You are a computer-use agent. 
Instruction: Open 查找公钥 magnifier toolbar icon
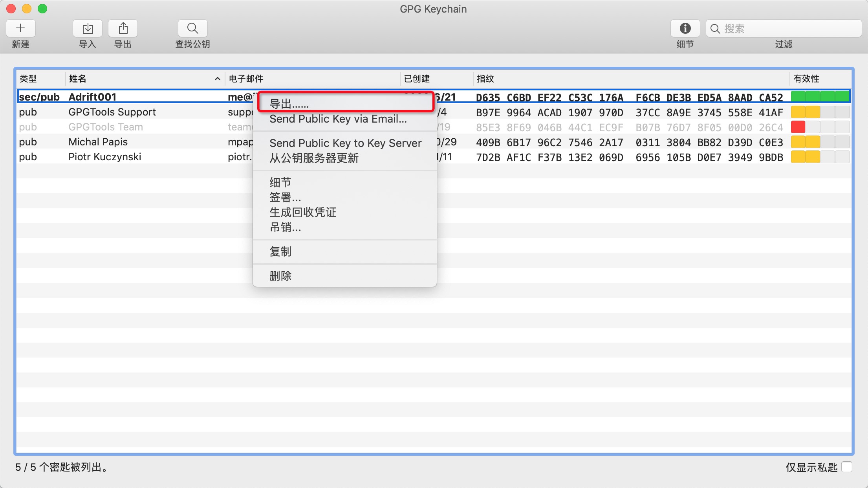tap(192, 28)
